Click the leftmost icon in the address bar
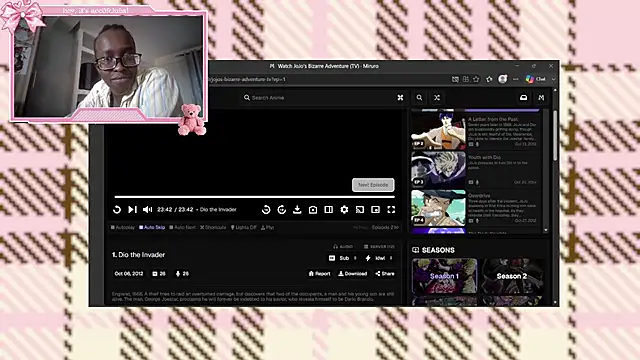 pos(455,80)
